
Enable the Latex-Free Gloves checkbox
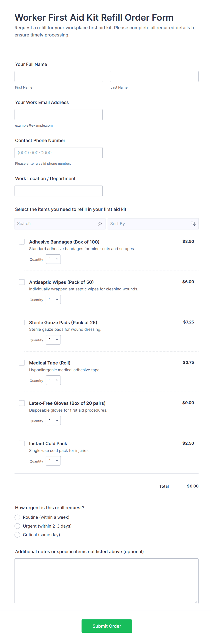tap(22, 403)
